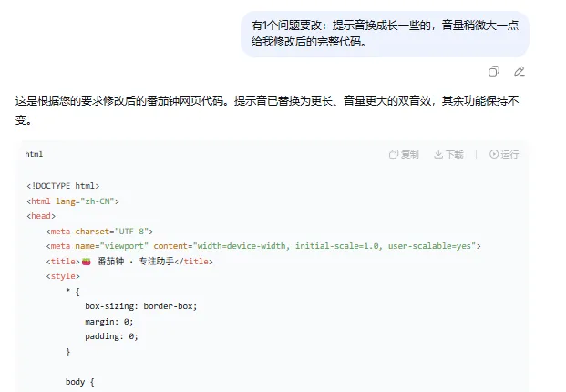The width and height of the screenshot is (566, 392).
Task: Click the meta viewport code line
Action: coord(263,246)
